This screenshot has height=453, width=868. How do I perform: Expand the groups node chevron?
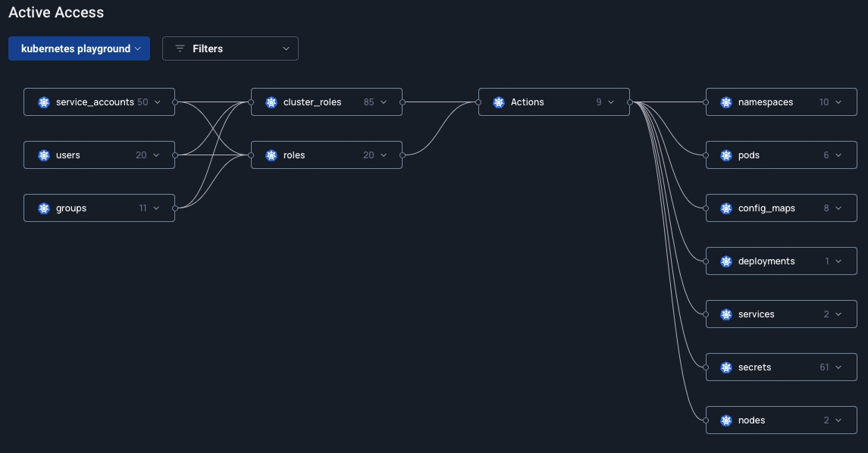tap(156, 208)
